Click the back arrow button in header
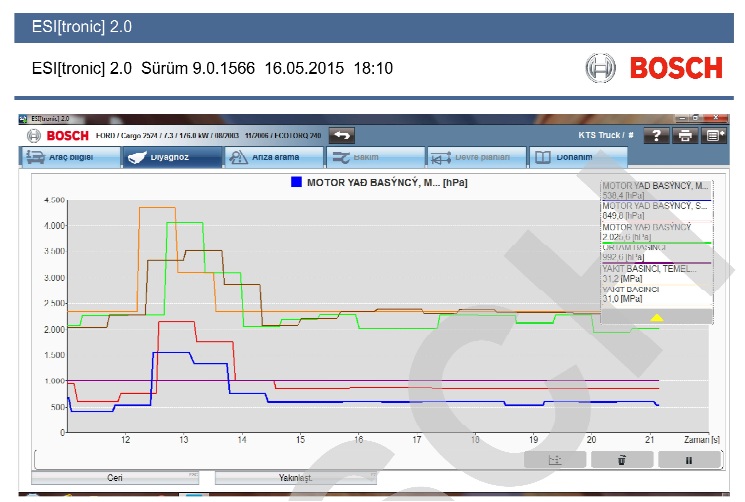The height and width of the screenshot is (502, 745). point(342,135)
